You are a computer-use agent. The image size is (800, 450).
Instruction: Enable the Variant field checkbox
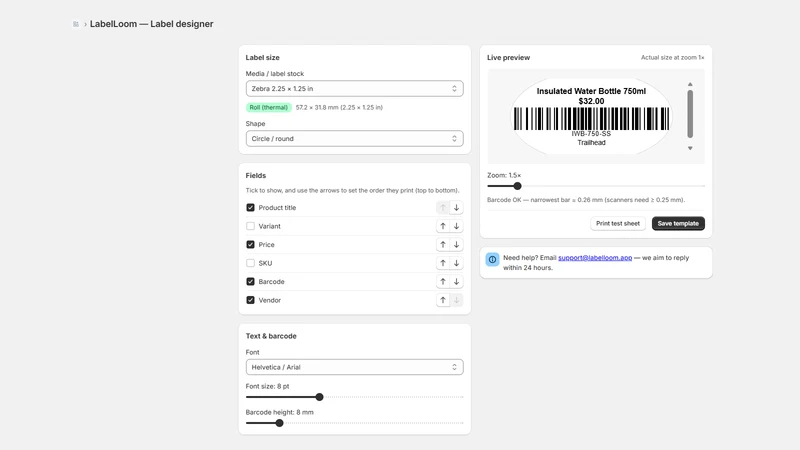pyautogui.click(x=251, y=226)
